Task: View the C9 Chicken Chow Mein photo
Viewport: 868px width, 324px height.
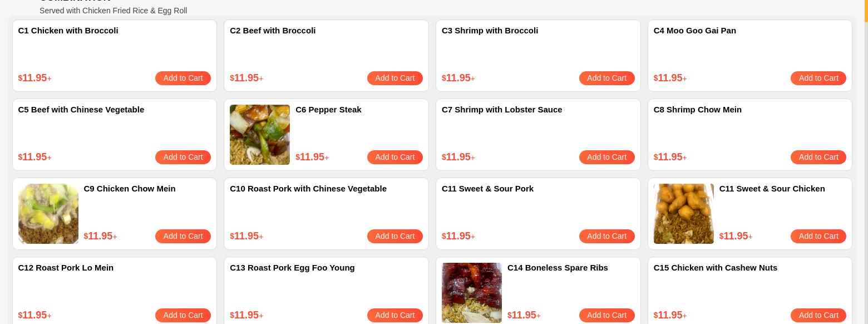Action: [x=48, y=214]
